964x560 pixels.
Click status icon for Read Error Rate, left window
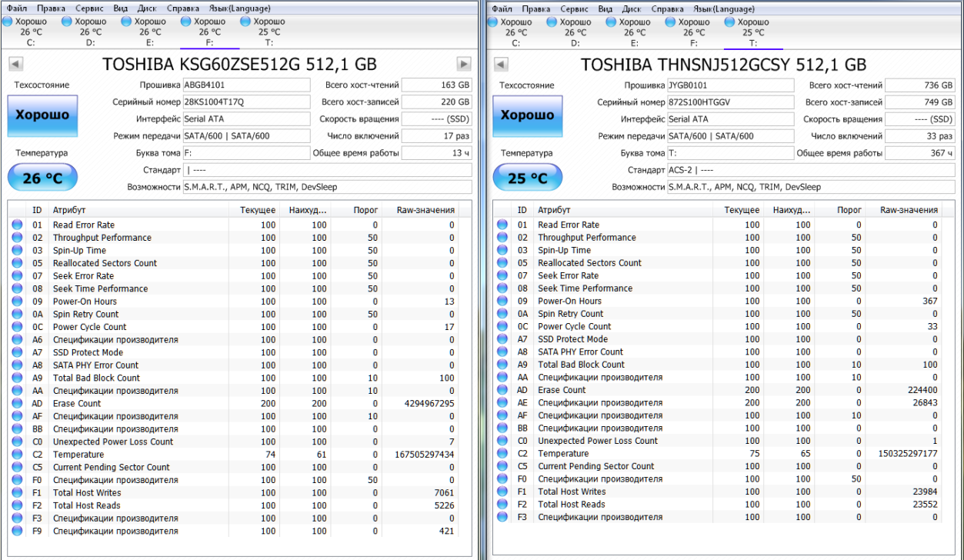click(x=17, y=225)
